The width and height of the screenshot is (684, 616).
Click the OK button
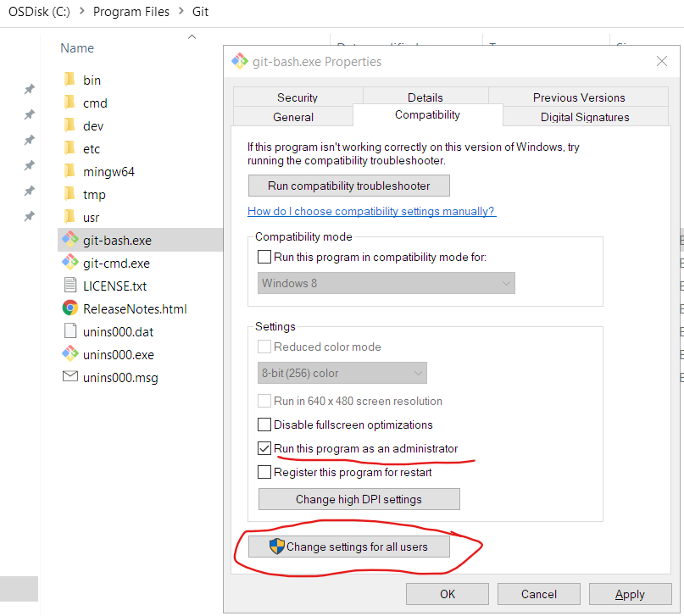[448, 594]
